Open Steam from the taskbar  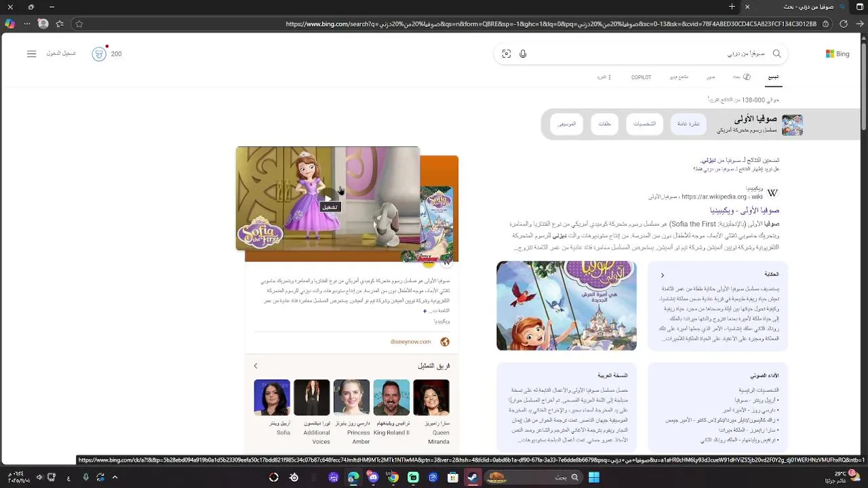pyautogui.click(x=473, y=477)
